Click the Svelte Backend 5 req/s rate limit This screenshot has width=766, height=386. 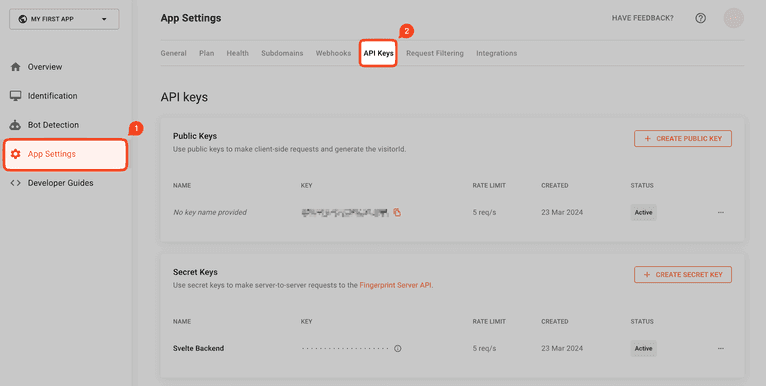click(484, 348)
